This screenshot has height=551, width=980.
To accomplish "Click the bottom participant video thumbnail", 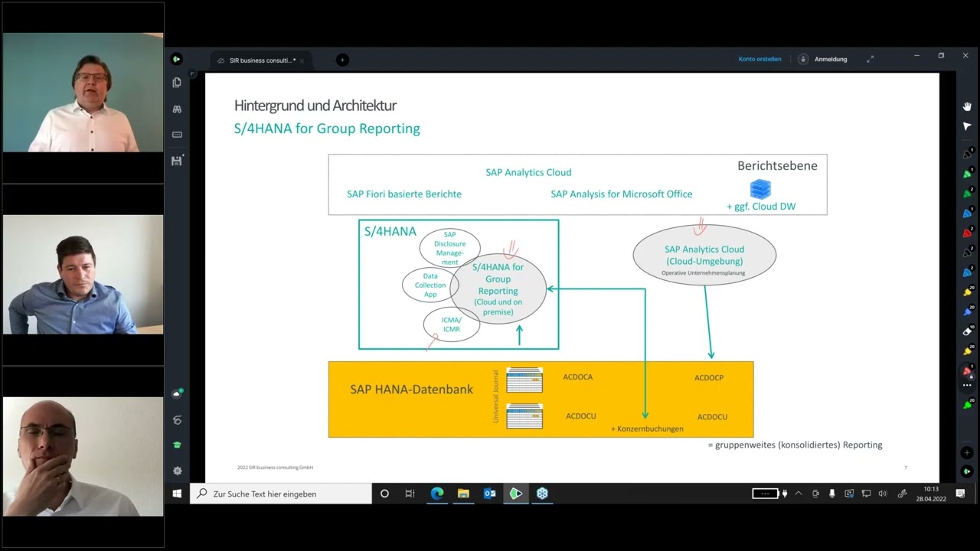I will click(x=83, y=456).
